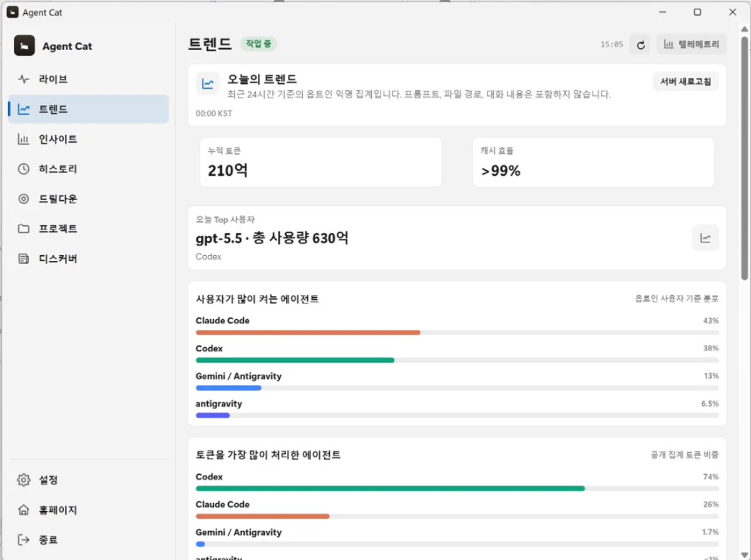Switch to the 디스커버 page
The height and width of the screenshot is (560, 751).
(x=88, y=259)
